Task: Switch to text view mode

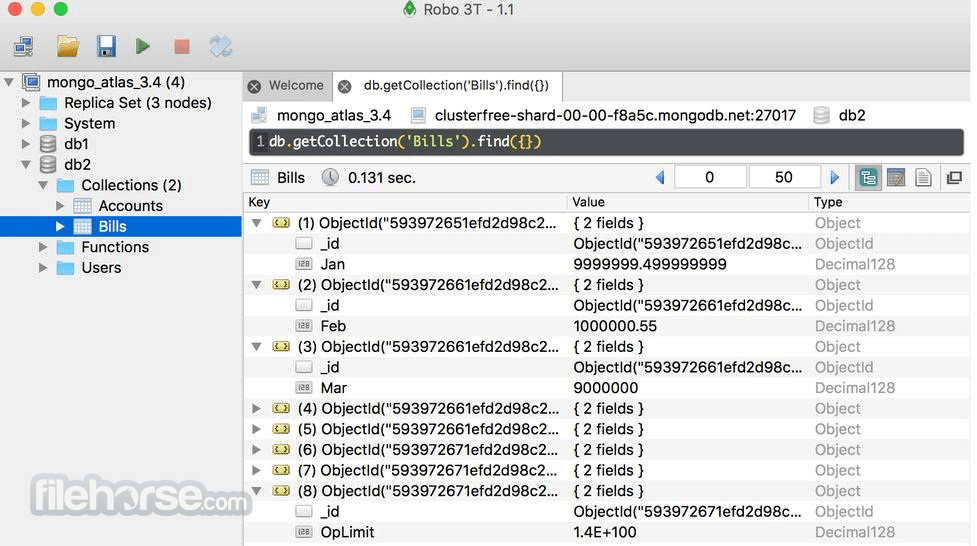Action: pos(923,178)
